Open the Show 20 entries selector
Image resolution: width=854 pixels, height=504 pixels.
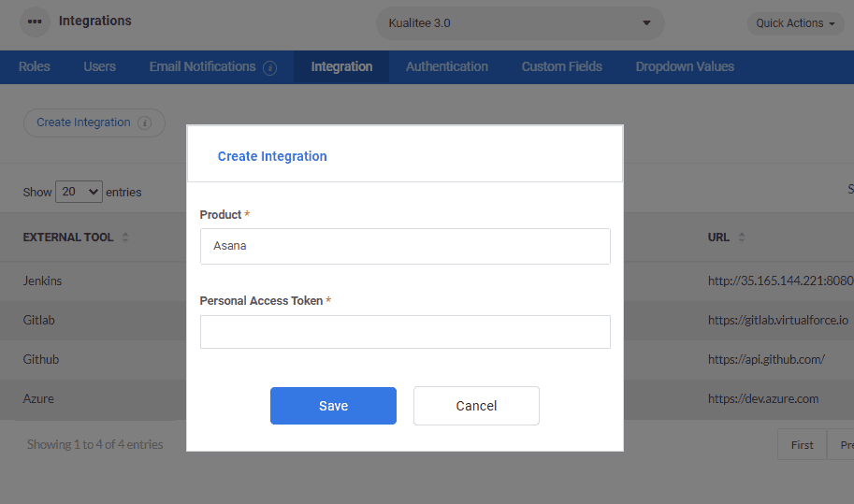click(79, 192)
